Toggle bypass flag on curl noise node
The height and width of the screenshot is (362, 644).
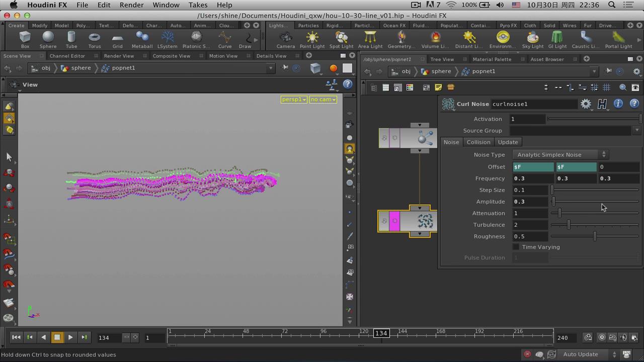coord(384,221)
